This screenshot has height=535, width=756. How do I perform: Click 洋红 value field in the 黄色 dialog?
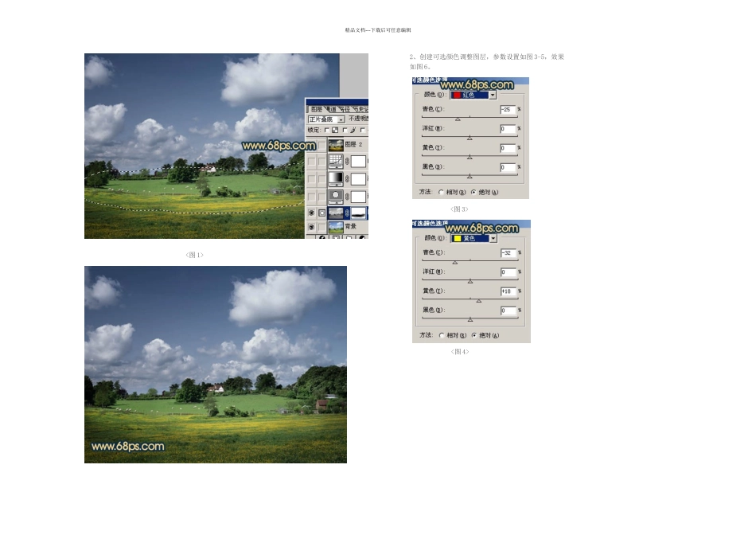(x=509, y=272)
